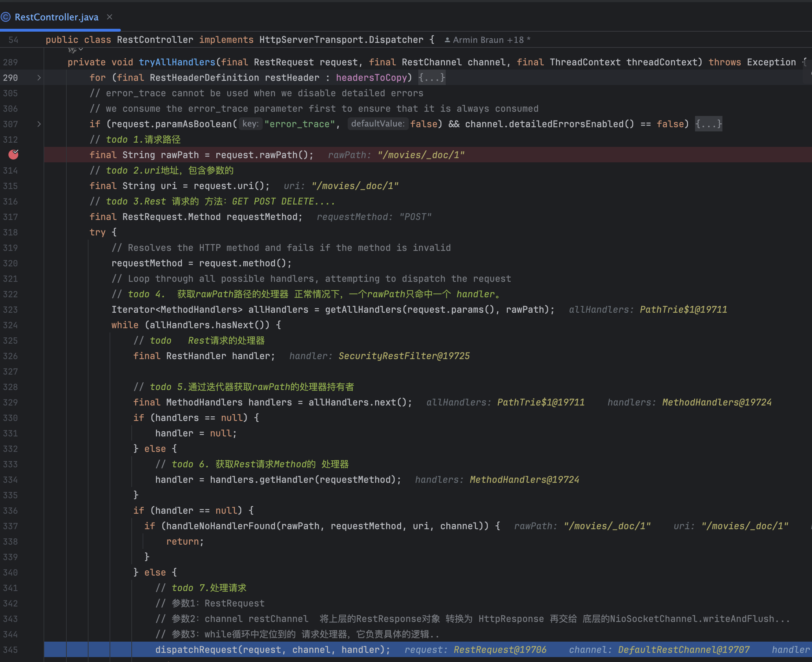Click the inline rawPath debug value on breakpoint line

(396, 155)
